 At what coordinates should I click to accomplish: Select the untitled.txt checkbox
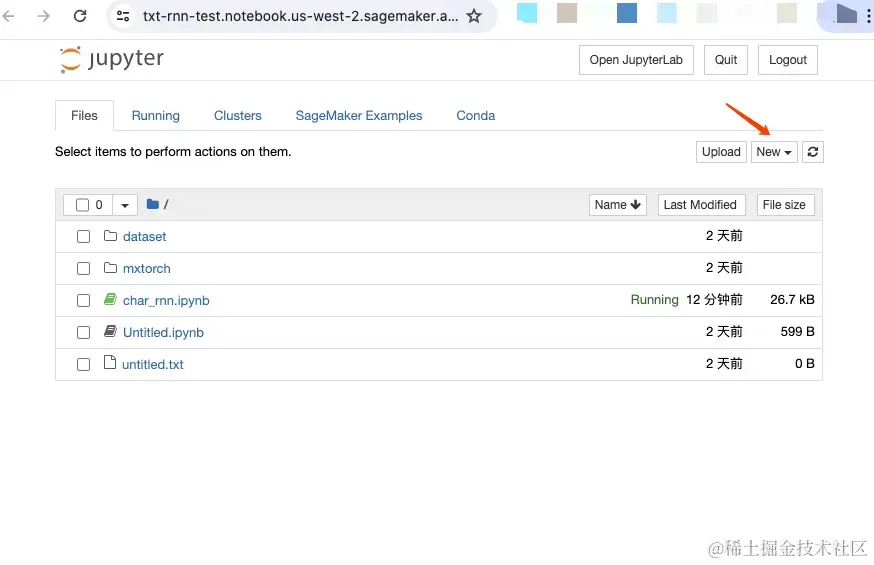84,364
